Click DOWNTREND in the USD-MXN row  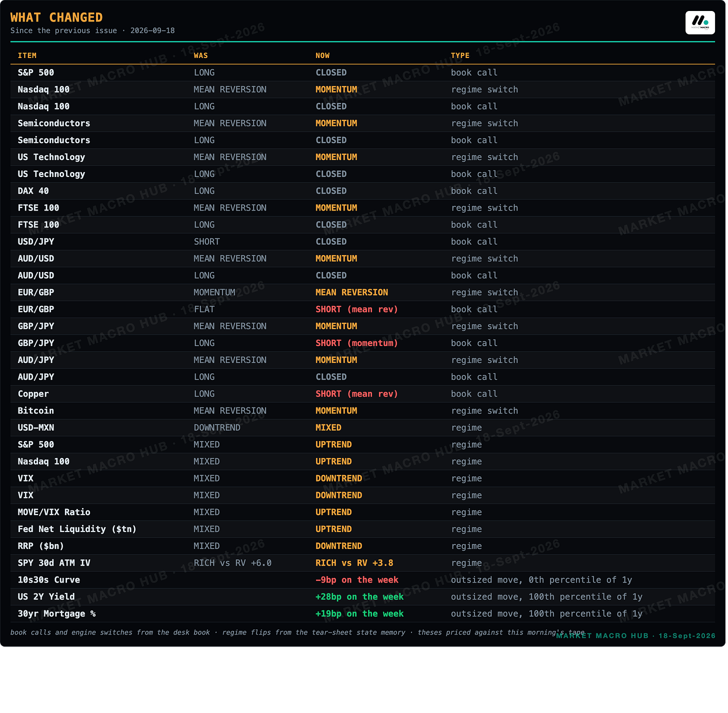(217, 427)
